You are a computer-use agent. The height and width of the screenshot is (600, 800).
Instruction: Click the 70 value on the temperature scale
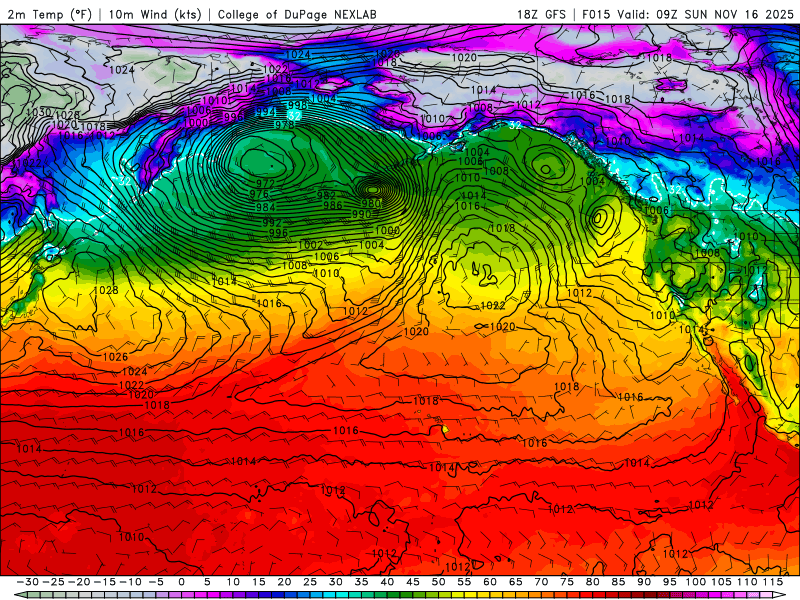pos(541,582)
